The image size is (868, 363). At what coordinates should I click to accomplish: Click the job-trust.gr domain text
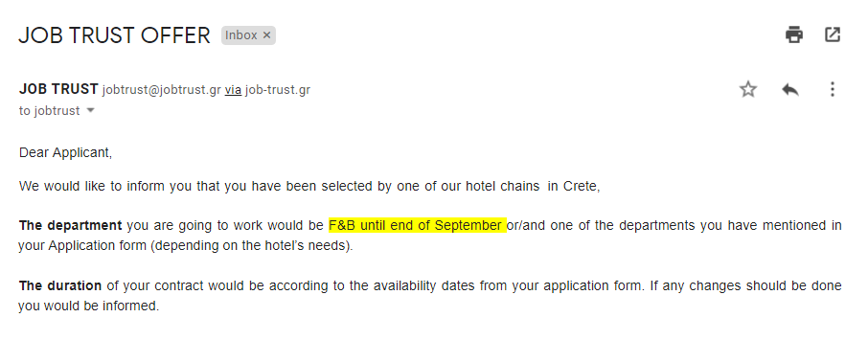coord(278,90)
